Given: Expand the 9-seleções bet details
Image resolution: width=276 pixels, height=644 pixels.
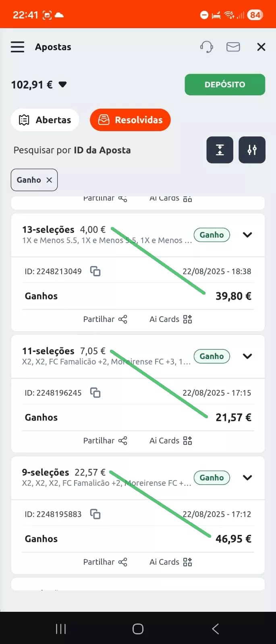Looking at the screenshot, I should (247, 478).
